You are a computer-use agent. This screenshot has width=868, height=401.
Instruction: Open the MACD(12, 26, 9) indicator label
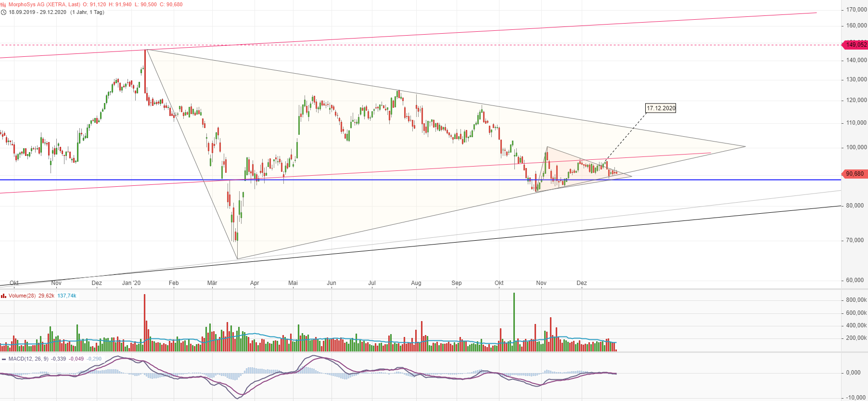(29, 359)
